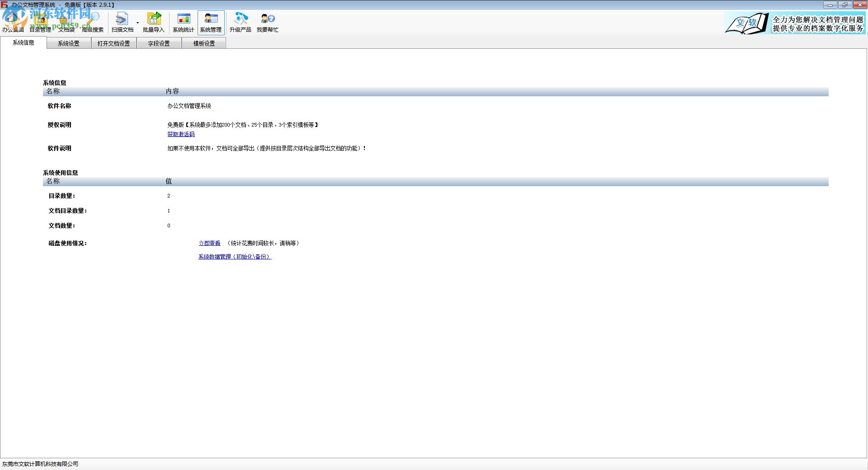This screenshot has width=868, height=470.
Task: Click the 免费版 license description text
Action: tap(243, 125)
